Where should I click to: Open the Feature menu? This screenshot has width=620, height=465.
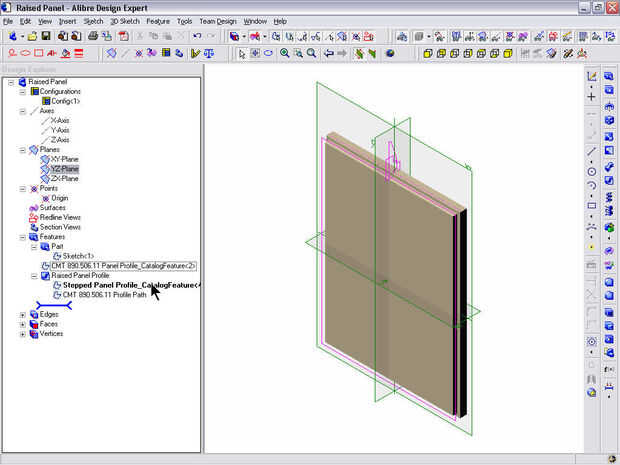tap(157, 21)
